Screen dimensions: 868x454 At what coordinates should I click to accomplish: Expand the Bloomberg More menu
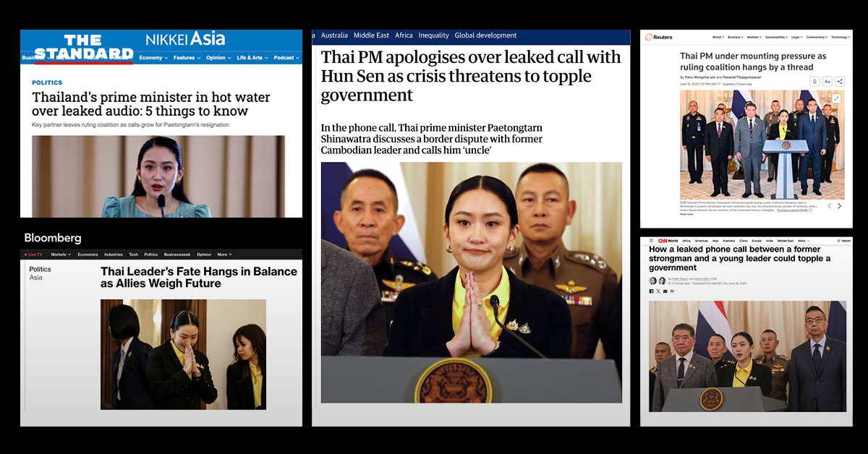click(x=224, y=254)
